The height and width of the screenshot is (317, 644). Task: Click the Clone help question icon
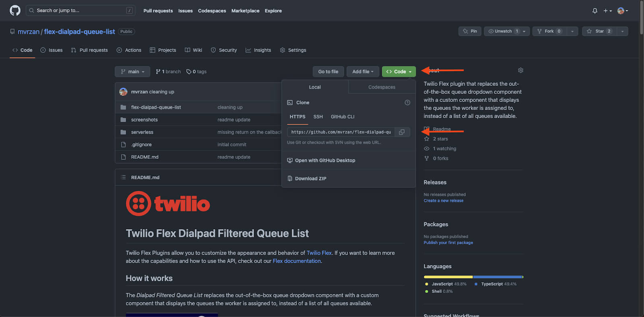pos(407,103)
